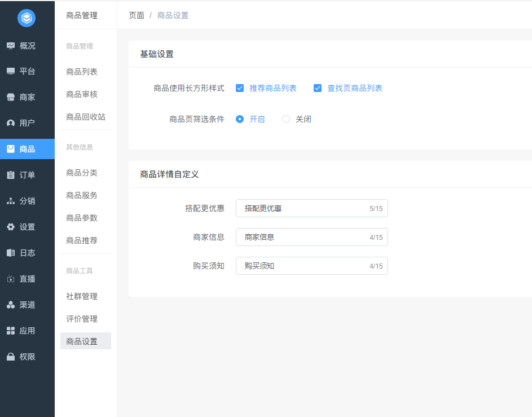Uncheck the 推荐商品列表 checkbox
Viewport: 532px width, 417px height.
click(x=240, y=88)
